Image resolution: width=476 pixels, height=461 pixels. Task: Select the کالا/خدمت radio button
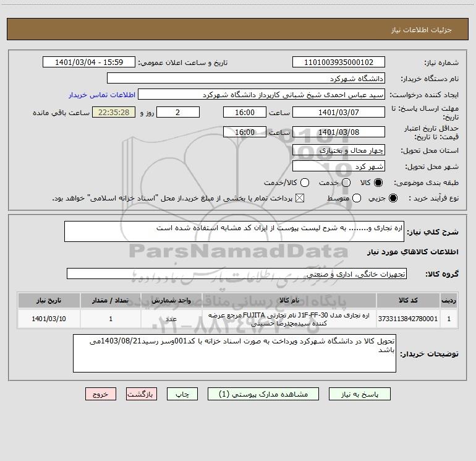tap(305, 183)
